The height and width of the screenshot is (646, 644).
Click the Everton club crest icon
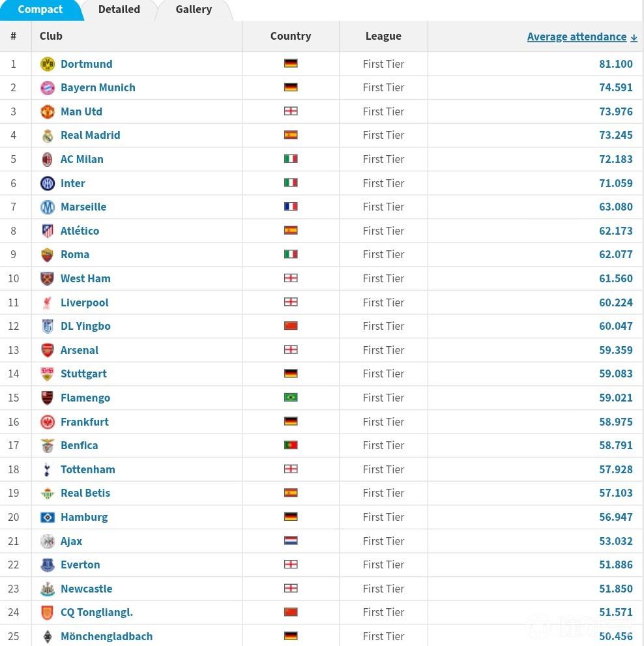coord(48,565)
